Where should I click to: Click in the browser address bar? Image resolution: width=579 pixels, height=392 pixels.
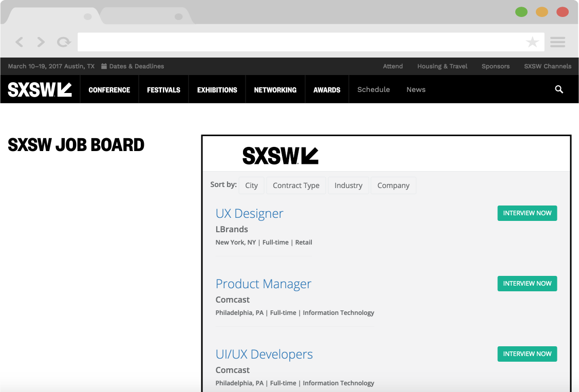tap(311, 42)
